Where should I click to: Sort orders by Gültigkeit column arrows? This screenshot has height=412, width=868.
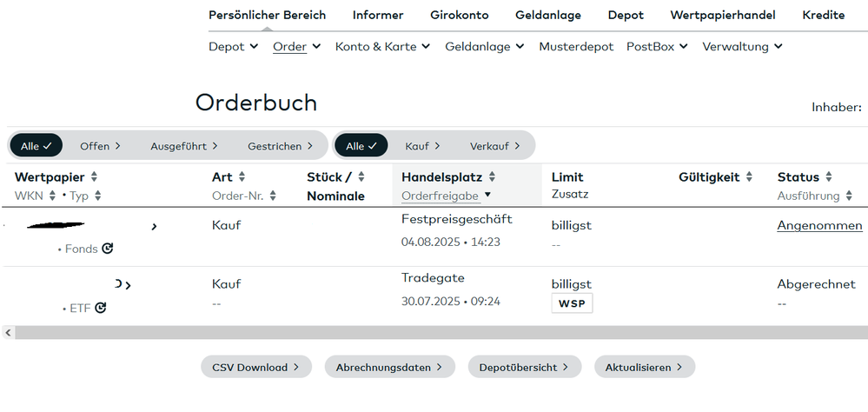point(749,177)
